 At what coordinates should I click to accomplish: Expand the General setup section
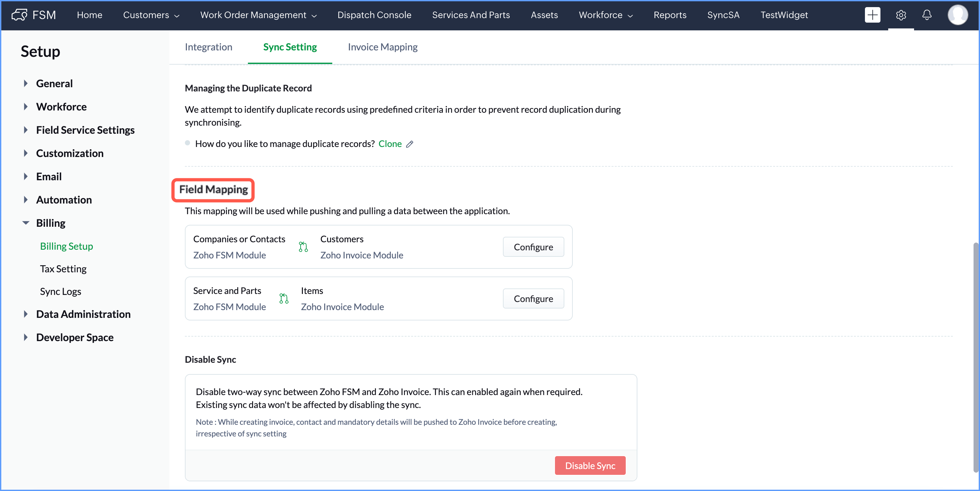pyautogui.click(x=26, y=83)
